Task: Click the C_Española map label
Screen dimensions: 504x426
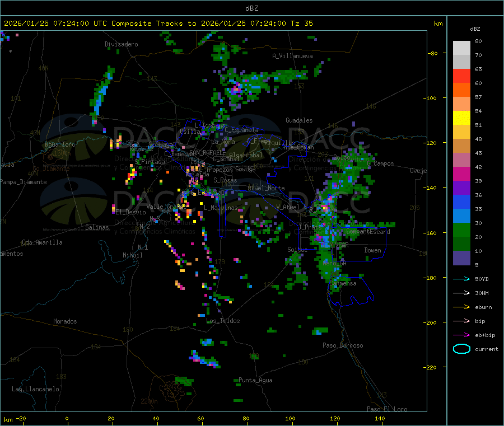Action: tap(241, 130)
